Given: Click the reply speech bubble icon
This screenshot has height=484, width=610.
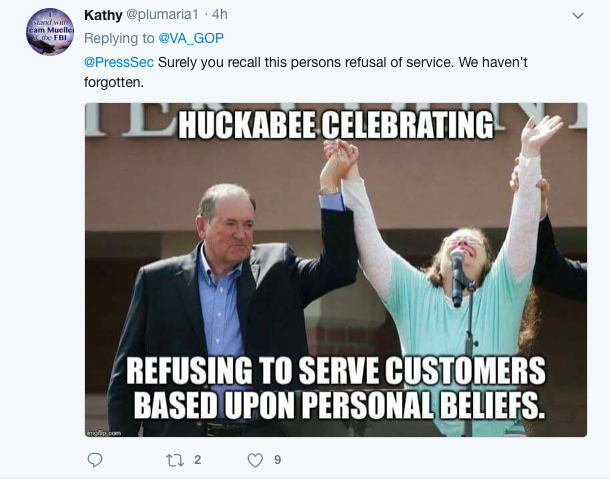Looking at the screenshot, I should pyautogui.click(x=95, y=460).
